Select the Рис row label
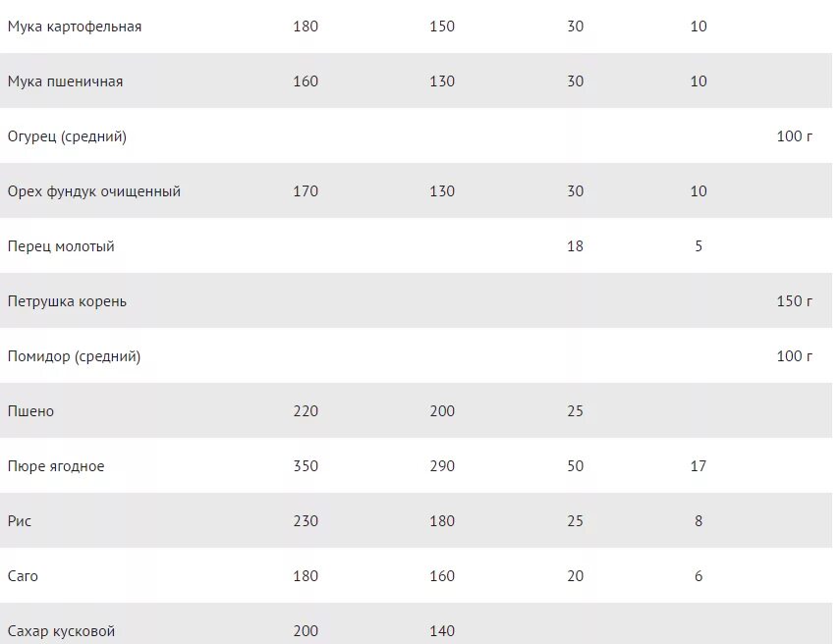This screenshot has height=644, width=839. 20,521
